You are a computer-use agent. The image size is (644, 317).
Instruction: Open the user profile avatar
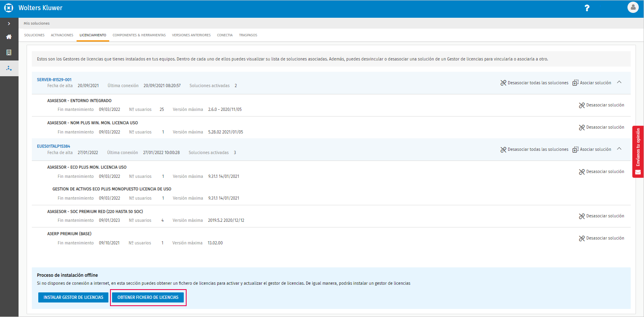633,7
